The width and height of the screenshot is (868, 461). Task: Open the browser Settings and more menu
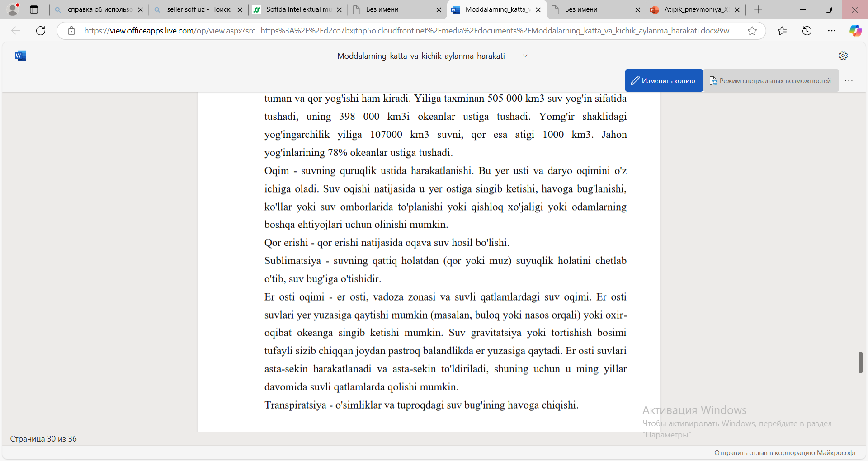point(832,31)
